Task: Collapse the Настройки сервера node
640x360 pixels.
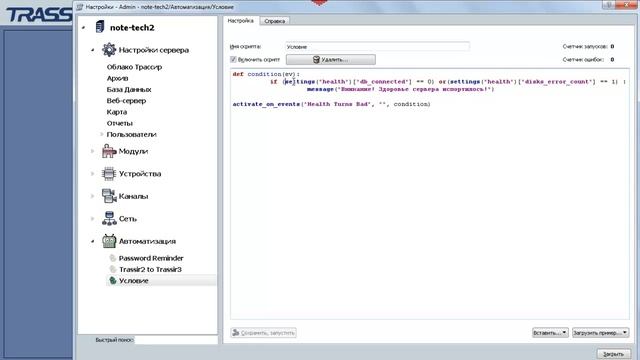Action: (93, 50)
